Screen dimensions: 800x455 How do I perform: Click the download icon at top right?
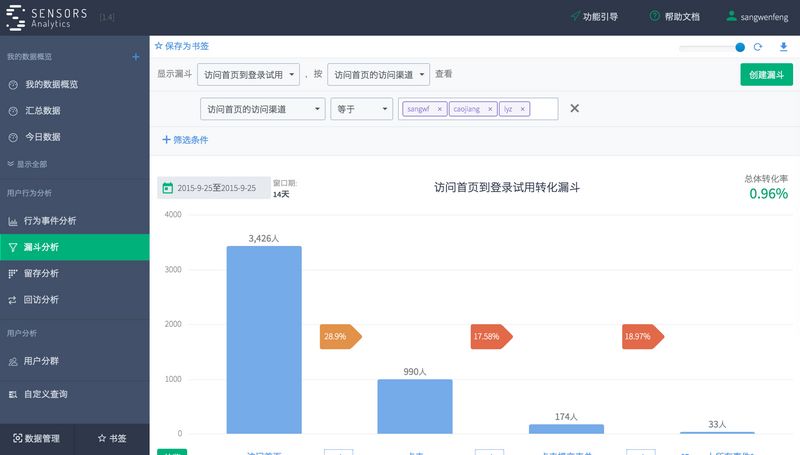[783, 47]
